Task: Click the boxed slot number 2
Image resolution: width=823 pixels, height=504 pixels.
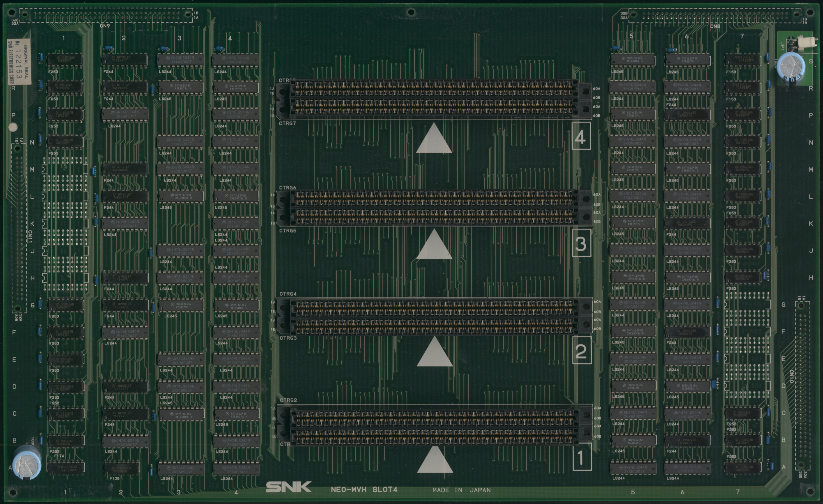Action: 582,350
